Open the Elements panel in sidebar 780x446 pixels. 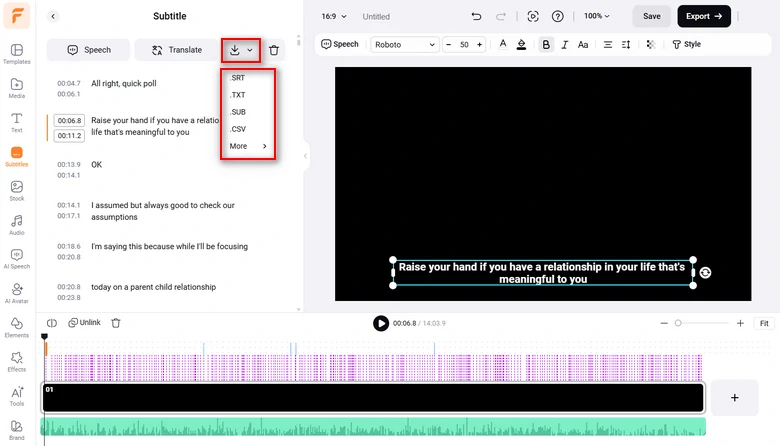point(16,328)
